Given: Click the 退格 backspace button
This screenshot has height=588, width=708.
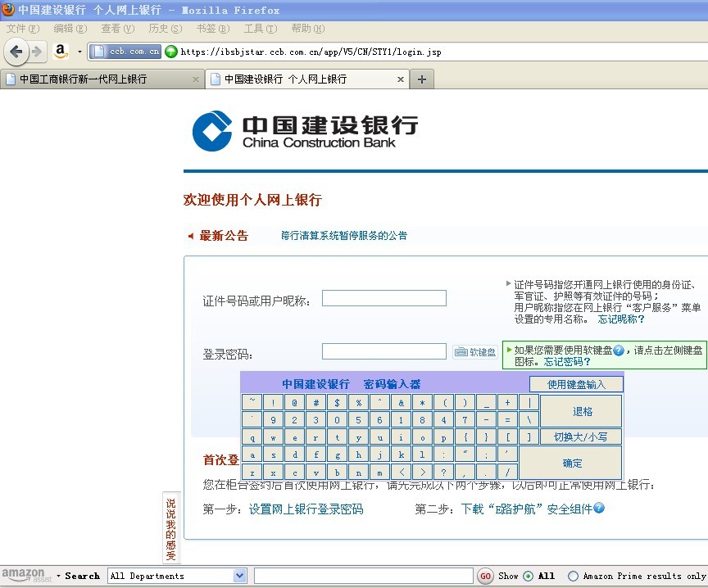Looking at the screenshot, I should 582,411.
